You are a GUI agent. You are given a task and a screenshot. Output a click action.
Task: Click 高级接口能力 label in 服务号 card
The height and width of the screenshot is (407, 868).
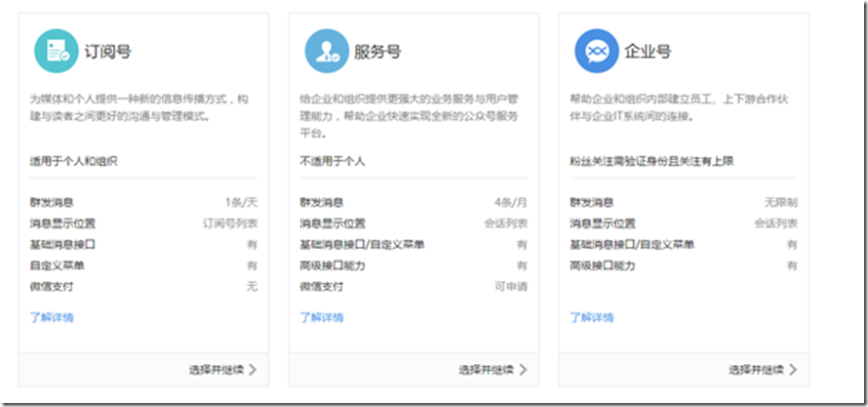(333, 265)
